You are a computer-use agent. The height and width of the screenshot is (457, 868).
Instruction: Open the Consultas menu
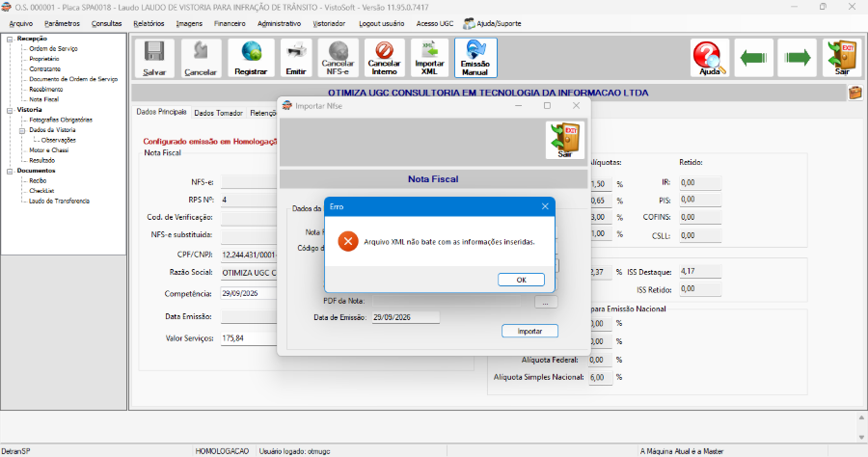[106, 23]
